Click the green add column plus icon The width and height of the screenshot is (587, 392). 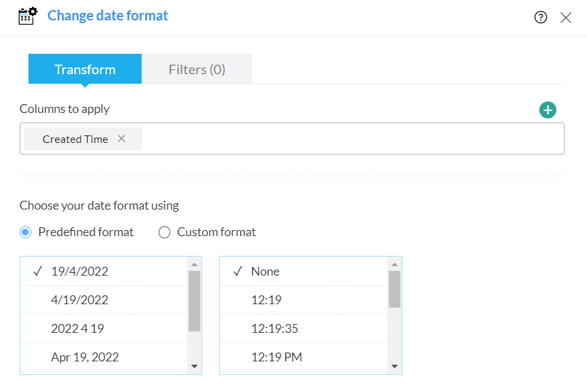click(x=548, y=110)
